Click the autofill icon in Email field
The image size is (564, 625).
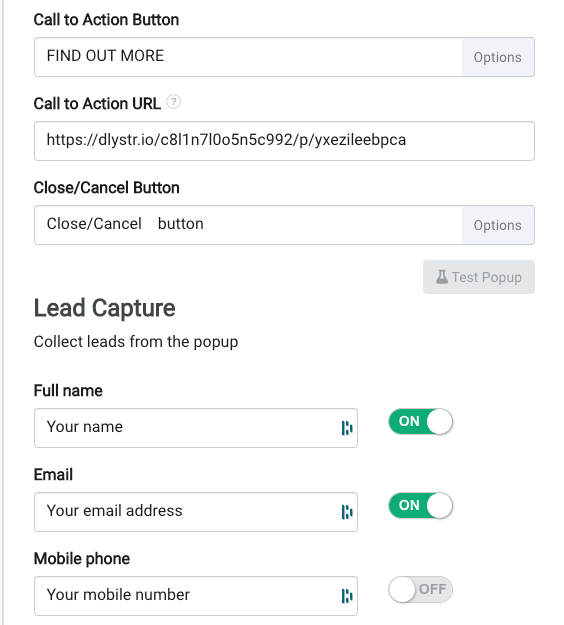347,512
